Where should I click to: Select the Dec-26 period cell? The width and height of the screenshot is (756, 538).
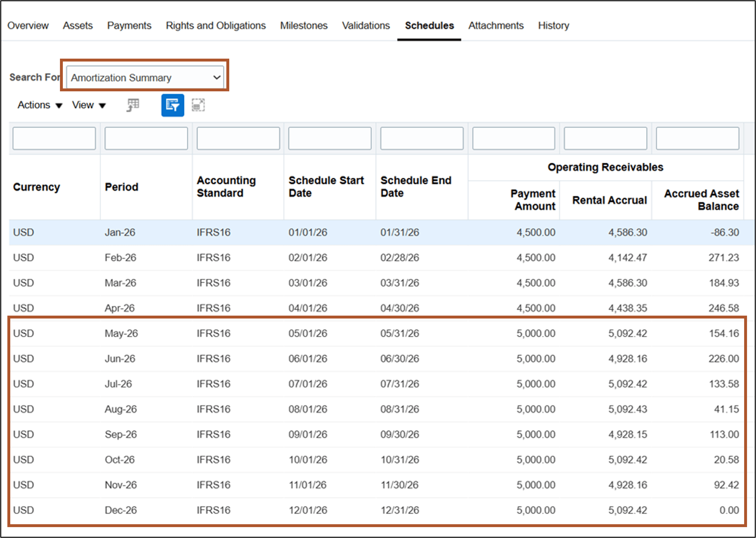(x=121, y=510)
